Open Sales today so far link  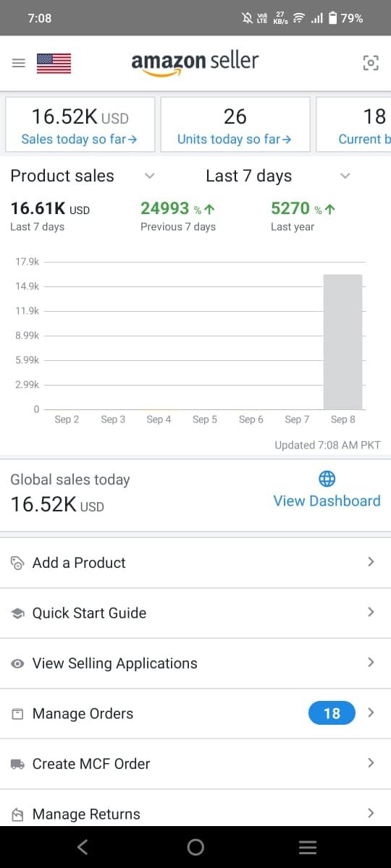coord(80,139)
